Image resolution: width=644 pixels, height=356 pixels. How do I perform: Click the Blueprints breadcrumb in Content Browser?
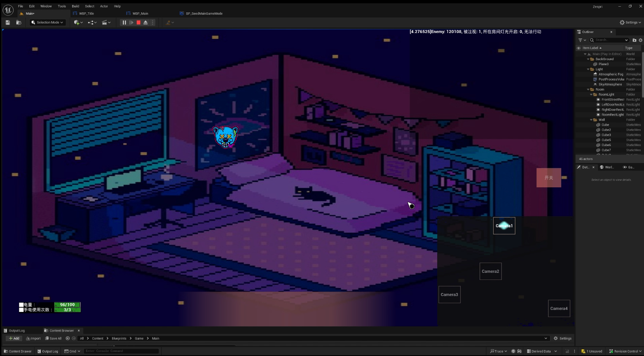coord(119,338)
